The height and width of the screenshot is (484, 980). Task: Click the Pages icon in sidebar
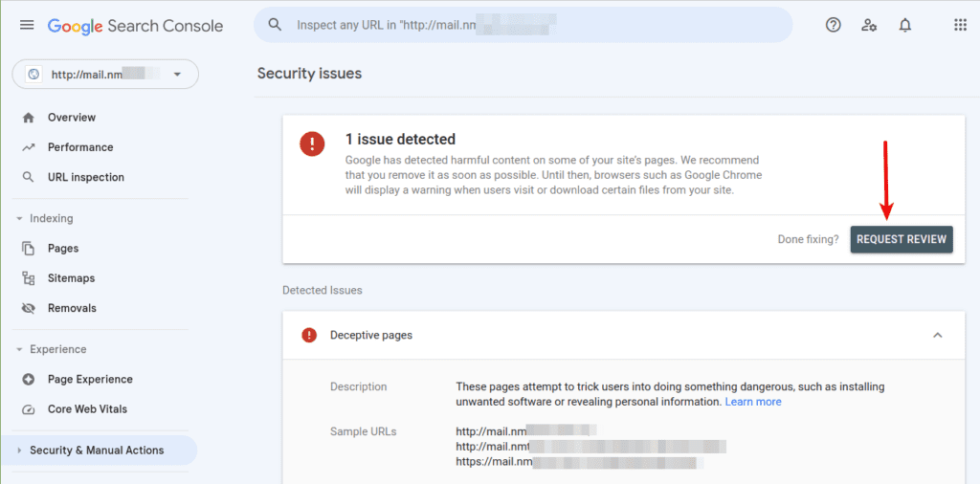[x=28, y=248]
